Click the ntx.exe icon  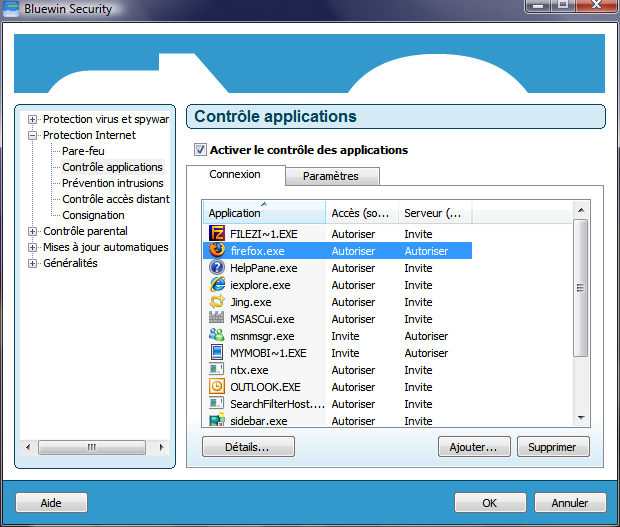coord(217,369)
